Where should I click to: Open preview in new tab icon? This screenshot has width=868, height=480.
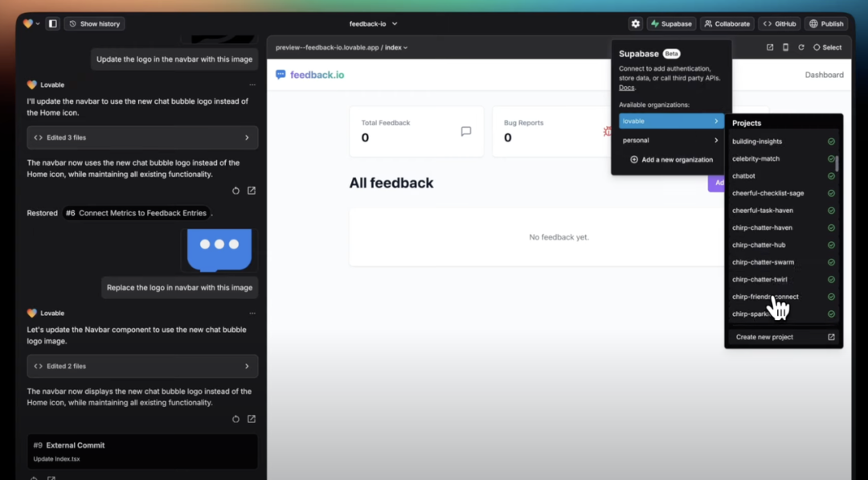point(769,47)
